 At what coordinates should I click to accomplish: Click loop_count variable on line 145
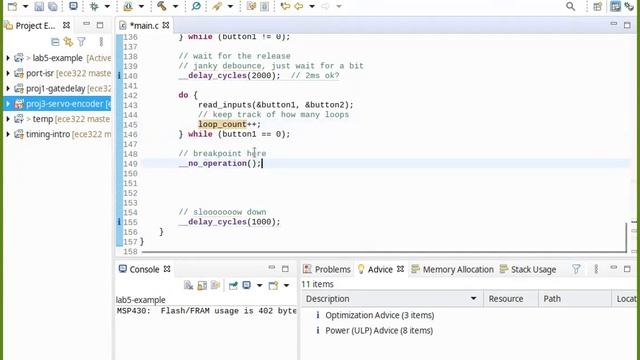(222, 124)
